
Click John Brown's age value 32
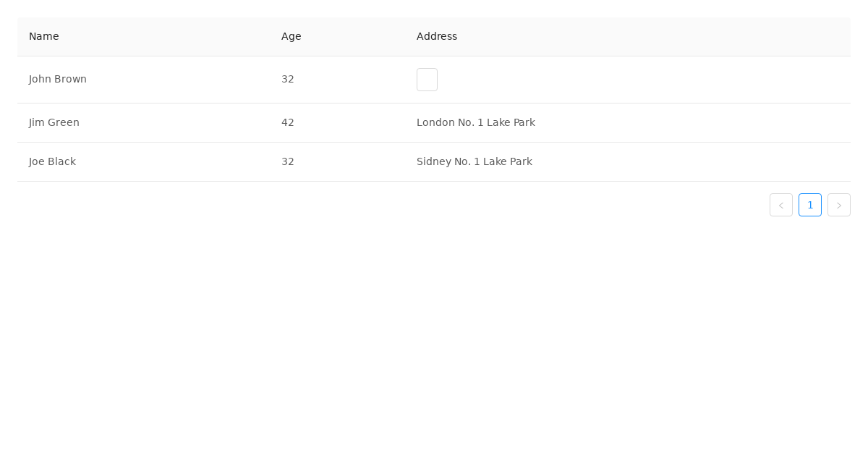[288, 79]
